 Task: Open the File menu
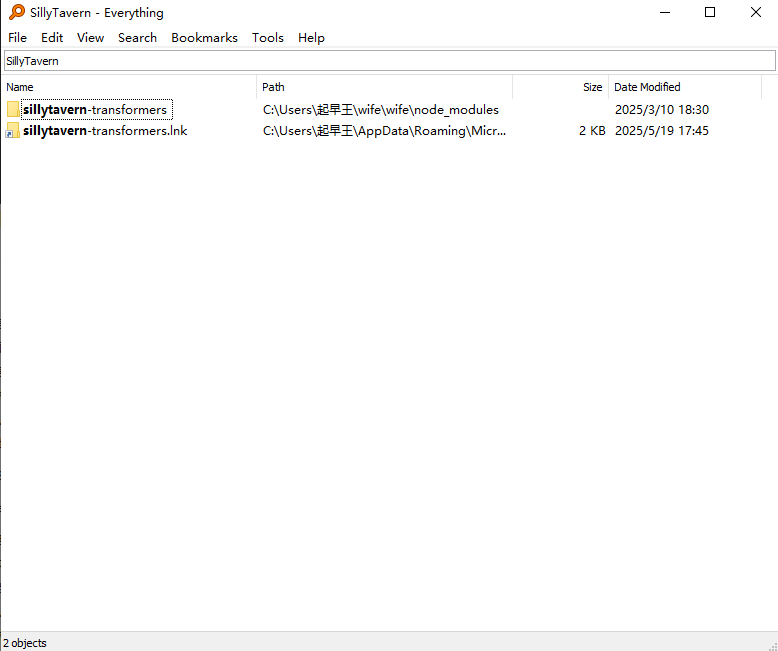click(x=17, y=38)
